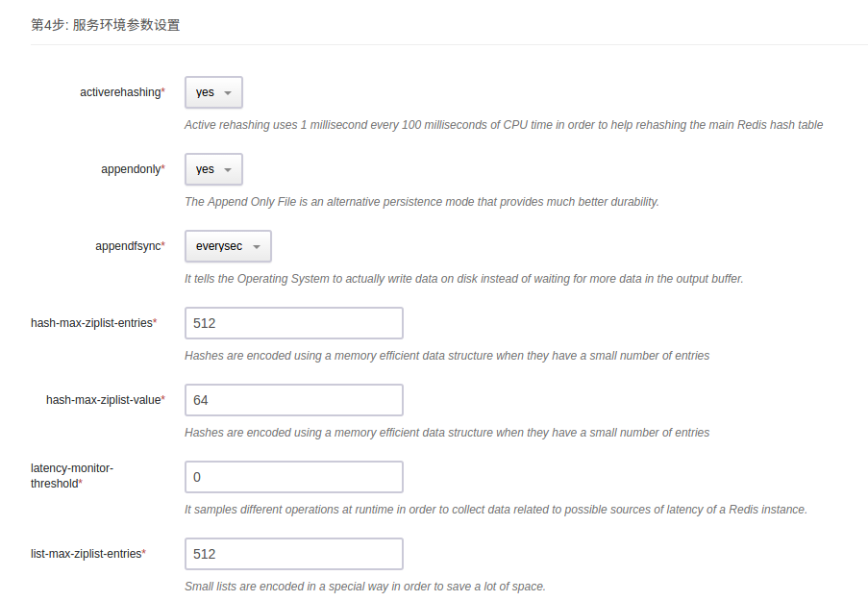This screenshot has width=868, height=601.
Task: Open the activerehashing yes dropdown
Action: [x=213, y=92]
